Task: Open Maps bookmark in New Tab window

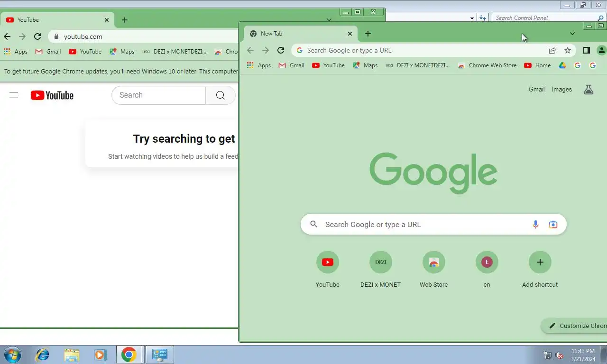Action: point(365,65)
